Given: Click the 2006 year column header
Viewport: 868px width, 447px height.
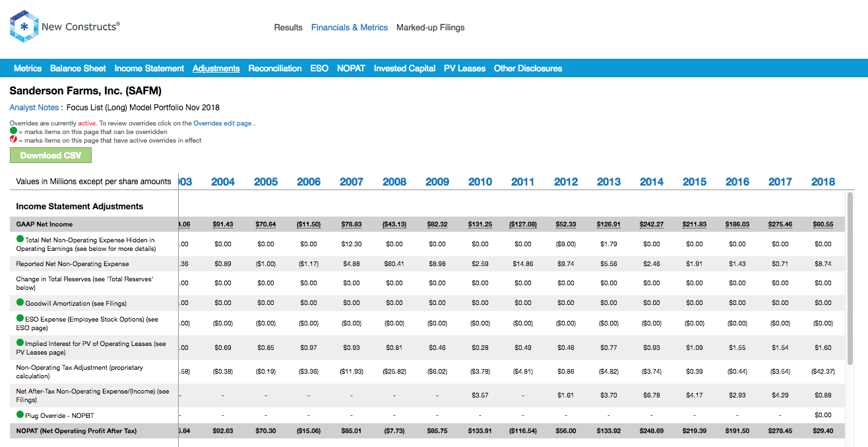Looking at the screenshot, I should click(x=309, y=182).
